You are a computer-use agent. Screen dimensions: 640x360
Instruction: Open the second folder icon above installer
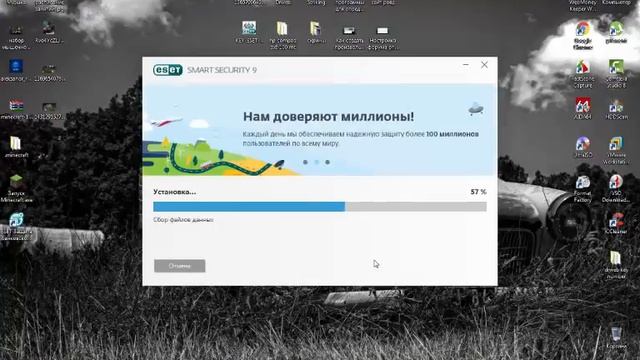[x=316, y=33]
